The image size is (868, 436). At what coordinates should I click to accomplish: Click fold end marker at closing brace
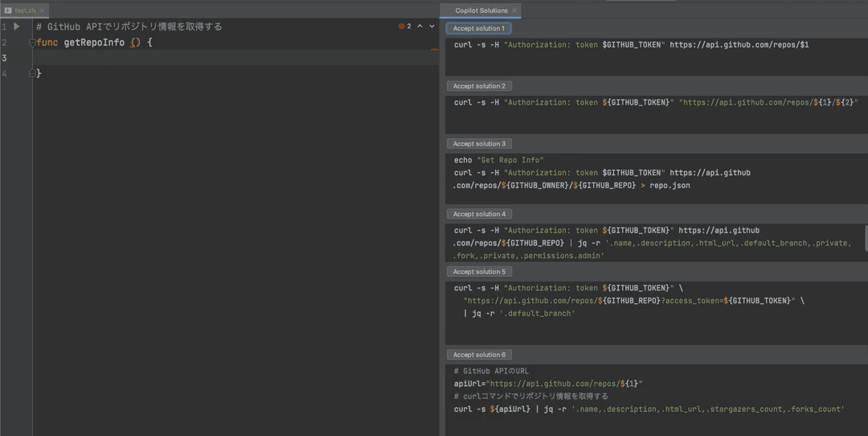coord(33,73)
